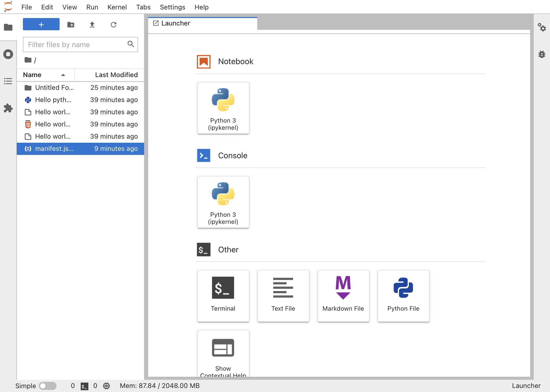Sort files by the Name column
This screenshot has height=392, width=550.
point(45,75)
